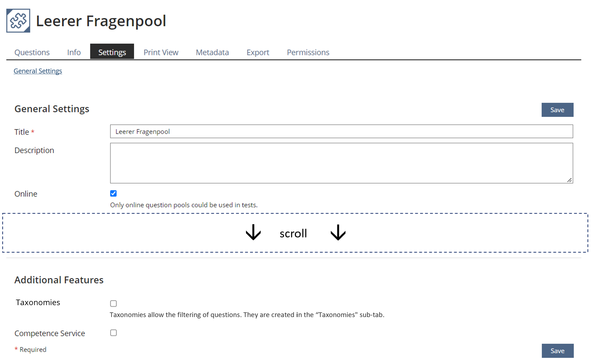Click inside the Description text area
Image resolution: width=593 pixels, height=364 pixels.
[x=341, y=163]
